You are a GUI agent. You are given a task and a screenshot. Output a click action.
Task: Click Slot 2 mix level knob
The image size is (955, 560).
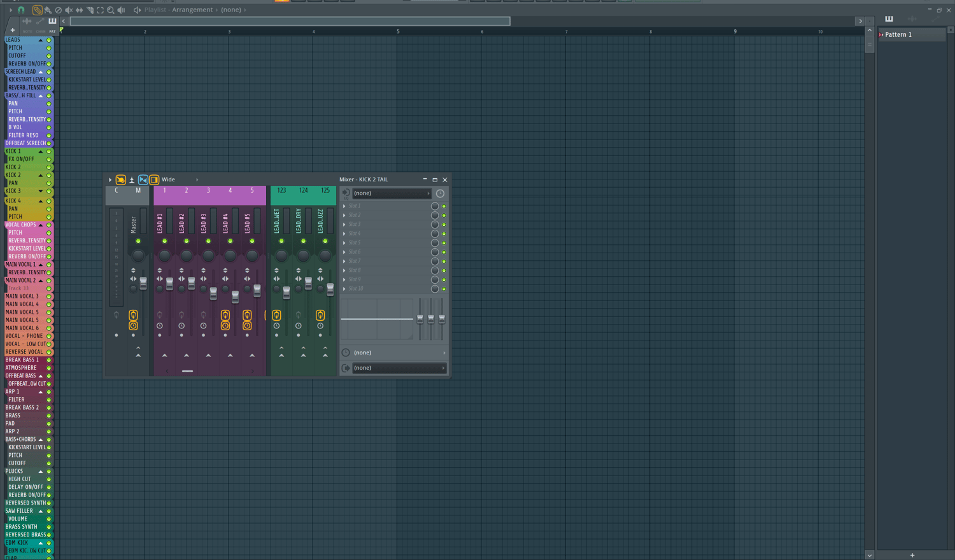pyautogui.click(x=435, y=215)
